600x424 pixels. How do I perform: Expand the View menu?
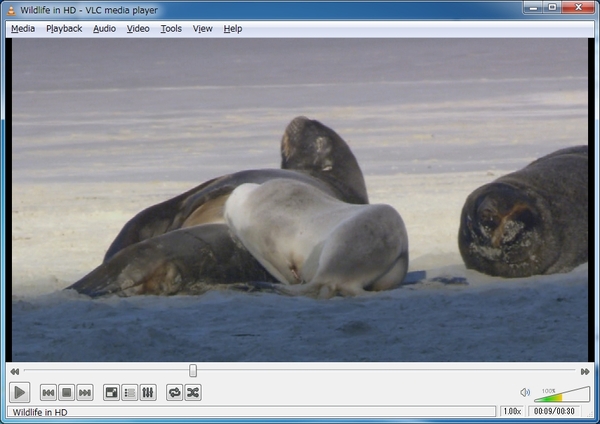[x=202, y=29]
